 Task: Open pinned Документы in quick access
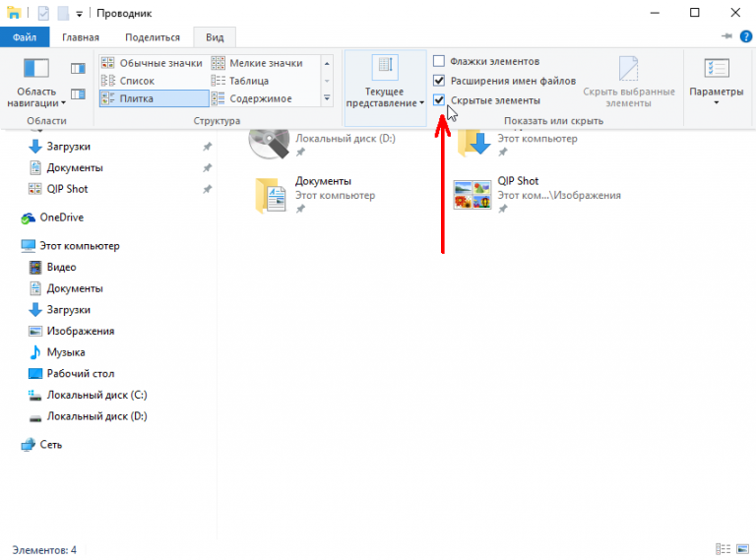click(75, 167)
